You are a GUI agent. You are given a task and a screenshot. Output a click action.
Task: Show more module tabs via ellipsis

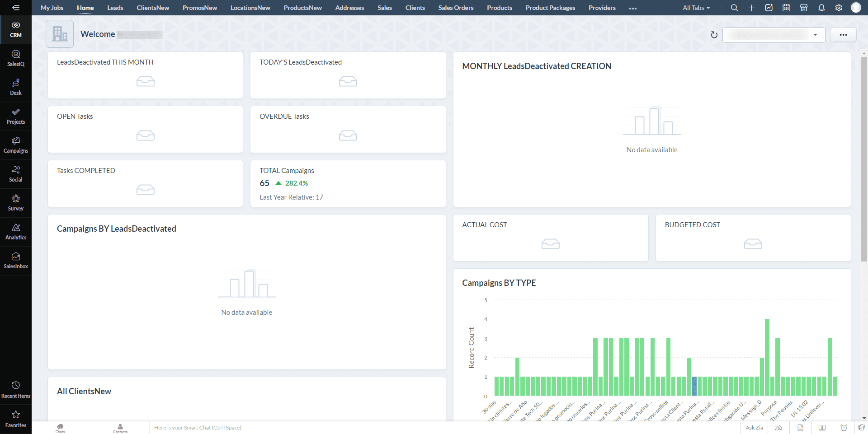click(x=632, y=8)
